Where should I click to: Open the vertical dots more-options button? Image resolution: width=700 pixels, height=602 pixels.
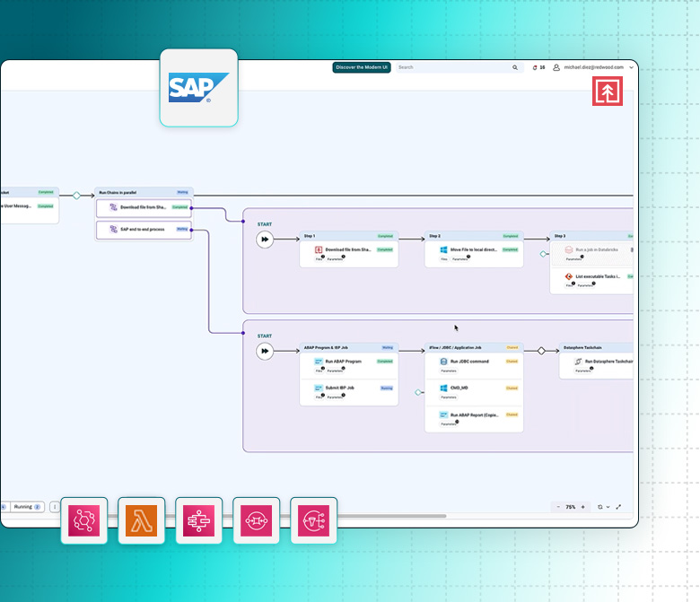point(55,507)
